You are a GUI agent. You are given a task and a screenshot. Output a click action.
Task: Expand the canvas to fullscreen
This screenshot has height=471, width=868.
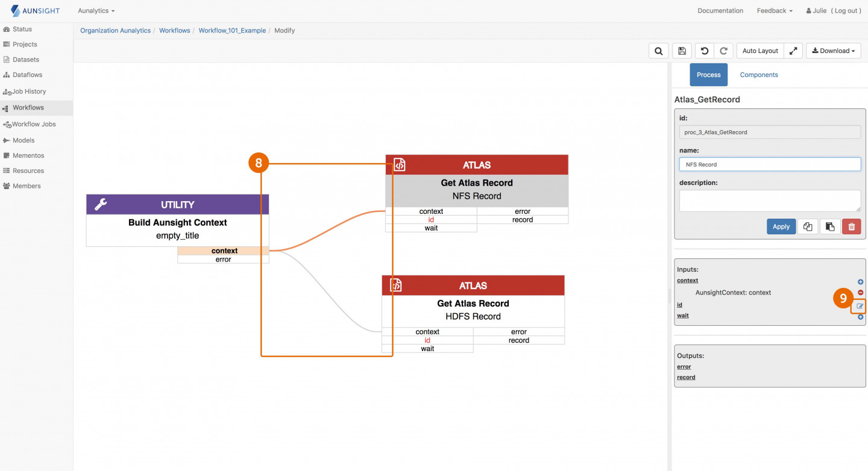793,51
